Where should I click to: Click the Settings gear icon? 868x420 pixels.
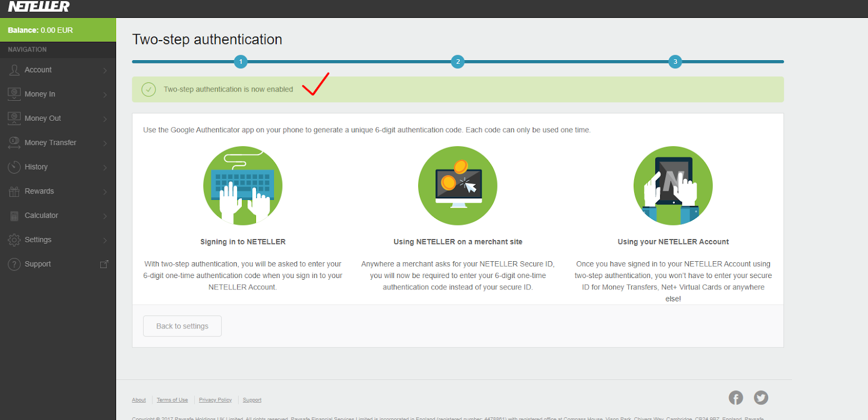pos(14,240)
